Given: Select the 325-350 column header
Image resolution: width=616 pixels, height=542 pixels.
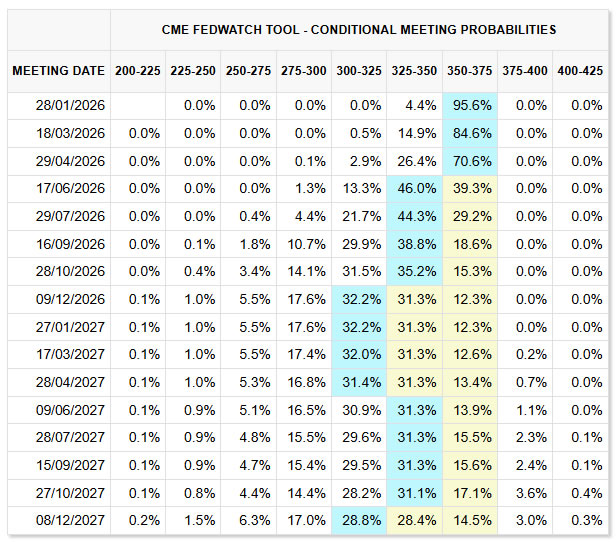Looking at the screenshot, I should (x=413, y=71).
